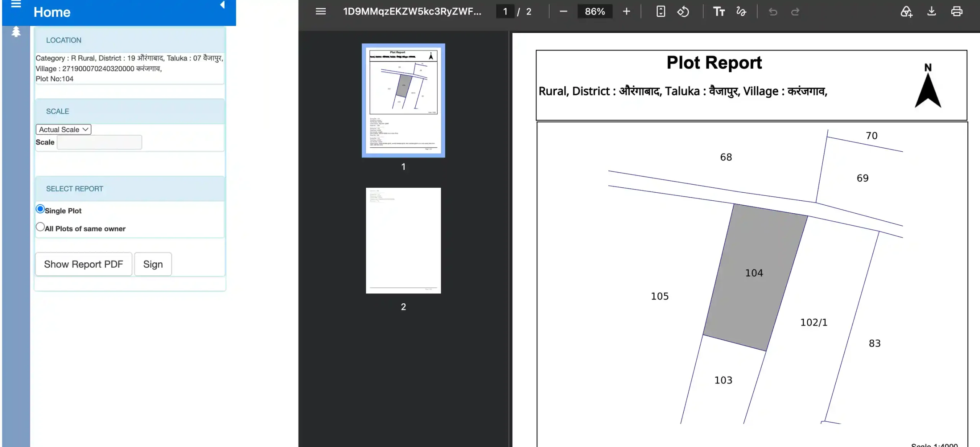Viewport: 980px width, 447px height.
Task: Select All Plots of same owner option
Action: pyautogui.click(x=40, y=227)
